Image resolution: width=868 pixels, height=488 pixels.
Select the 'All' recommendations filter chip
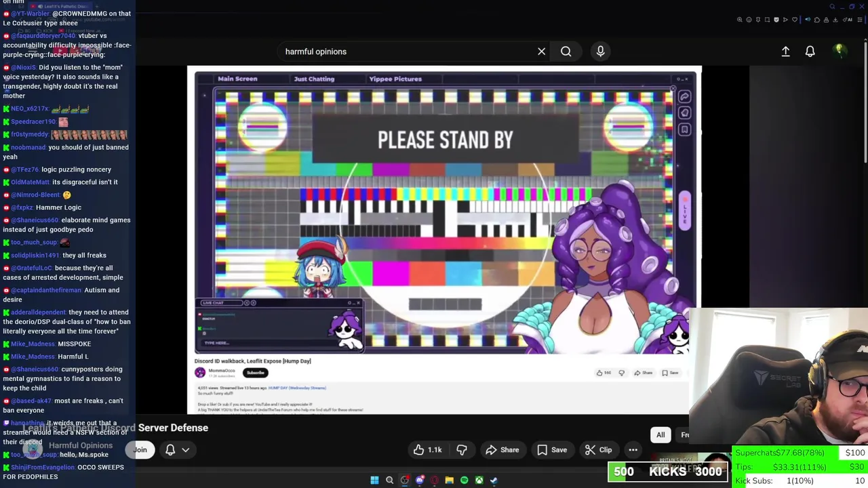[x=660, y=435]
